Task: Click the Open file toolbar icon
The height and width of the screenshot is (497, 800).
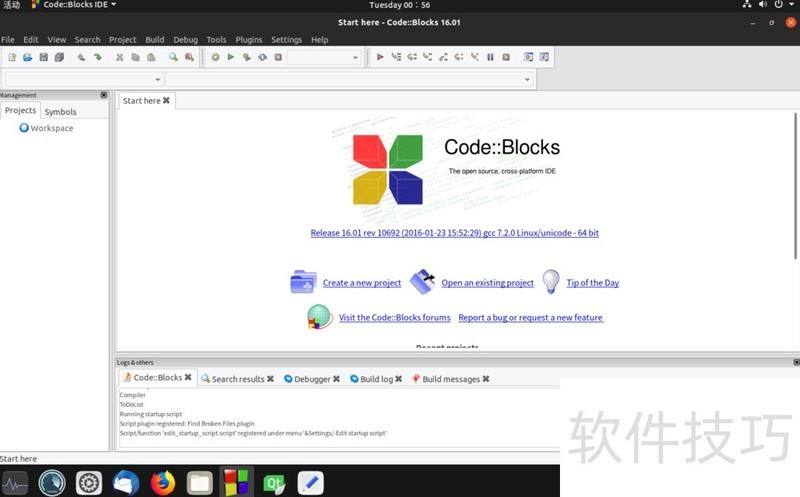Action: tap(28, 57)
